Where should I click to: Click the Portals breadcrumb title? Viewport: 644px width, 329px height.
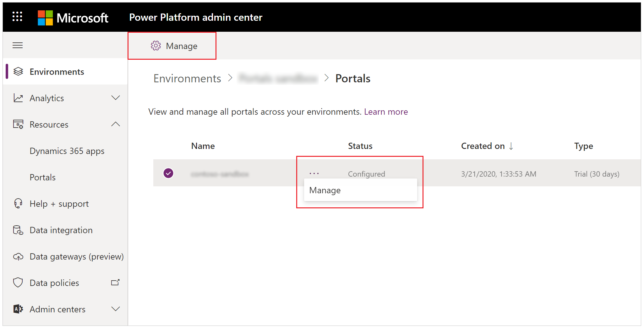tap(353, 79)
